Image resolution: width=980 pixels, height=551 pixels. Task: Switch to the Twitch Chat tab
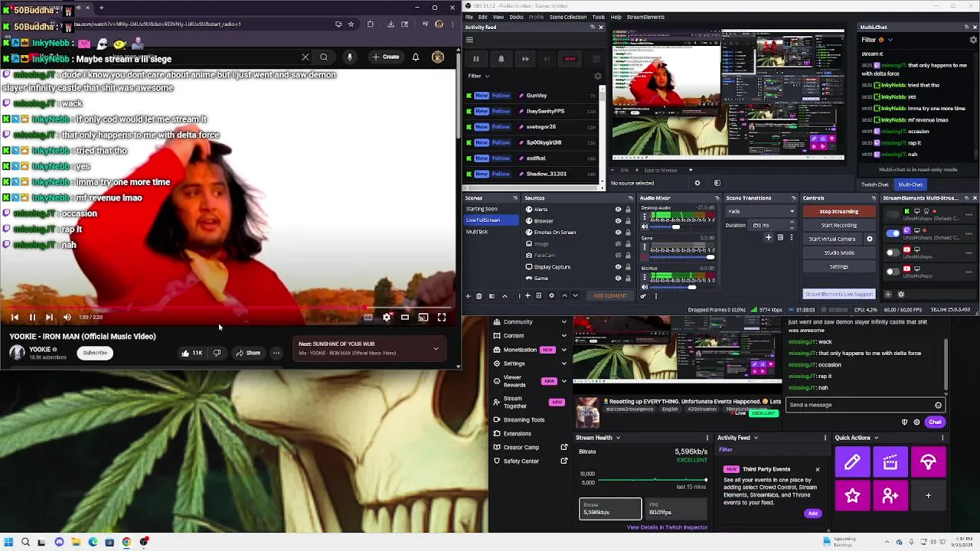click(x=874, y=184)
